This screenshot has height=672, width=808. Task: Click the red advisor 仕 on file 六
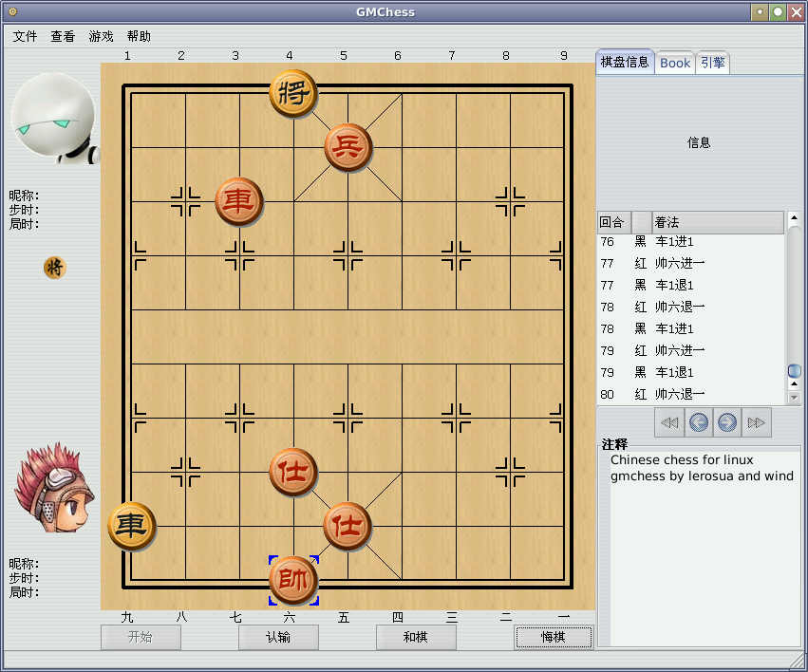[x=293, y=472]
